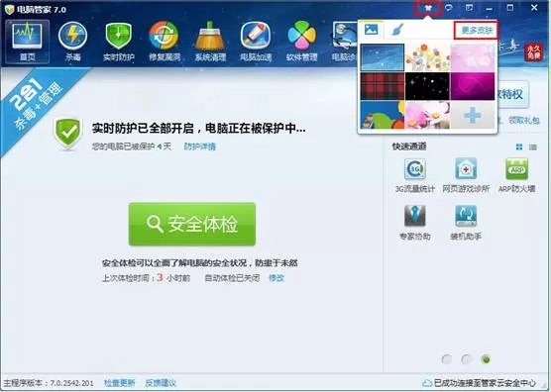Launch 网页游戏诊所 quick channel tool

466,175
